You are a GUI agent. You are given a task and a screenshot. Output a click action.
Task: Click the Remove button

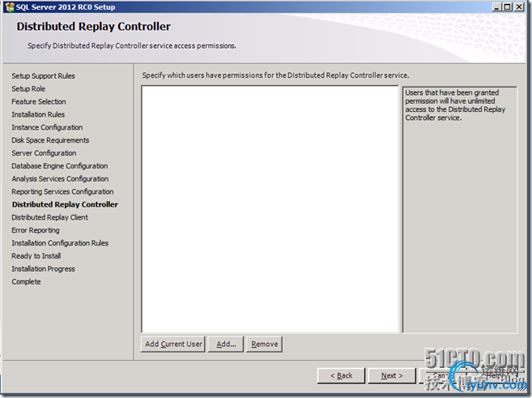tap(264, 344)
